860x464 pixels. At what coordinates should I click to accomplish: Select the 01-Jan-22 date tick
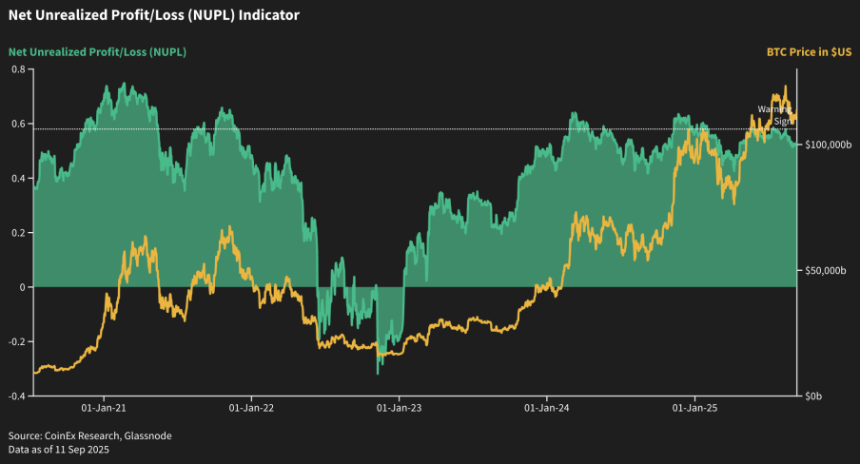(x=250, y=408)
